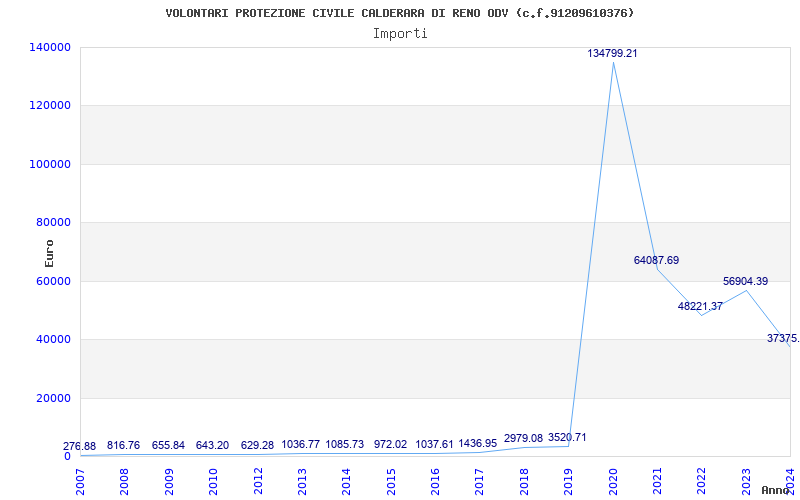Image resolution: width=800 pixels, height=500 pixels.
Task: Click the 2009 year label
Action: tap(169, 482)
